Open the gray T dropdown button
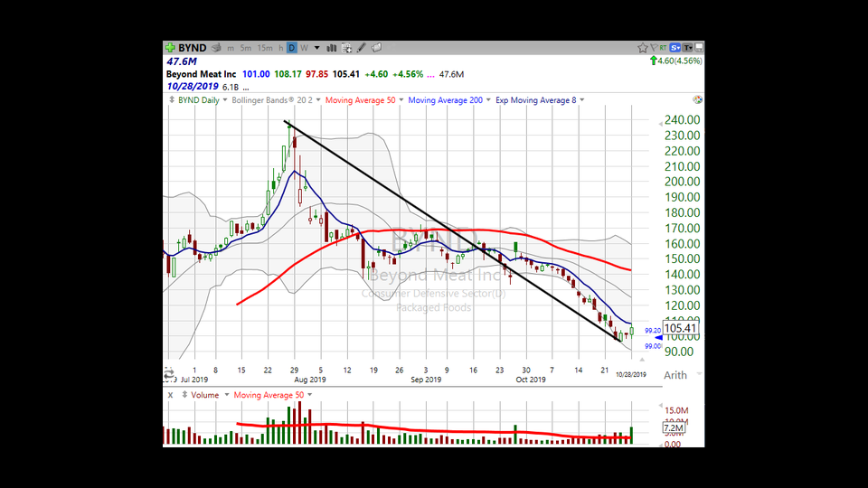This screenshot has height=488, width=868. point(687,48)
